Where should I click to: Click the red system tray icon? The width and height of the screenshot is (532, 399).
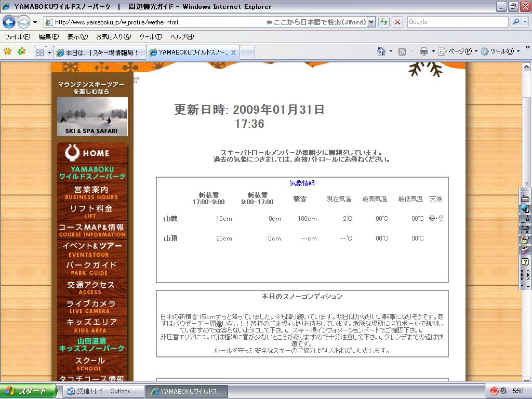[495, 391]
